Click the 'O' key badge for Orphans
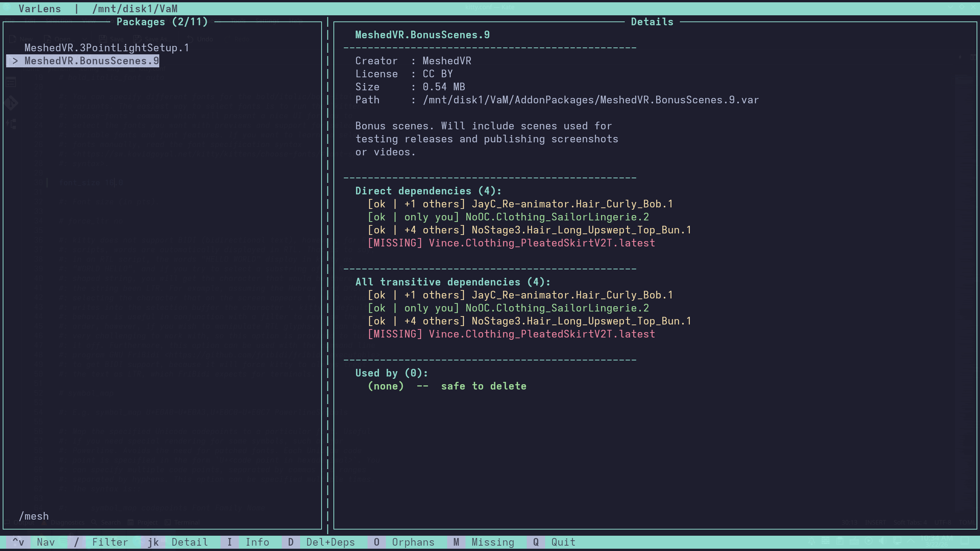 (x=377, y=542)
